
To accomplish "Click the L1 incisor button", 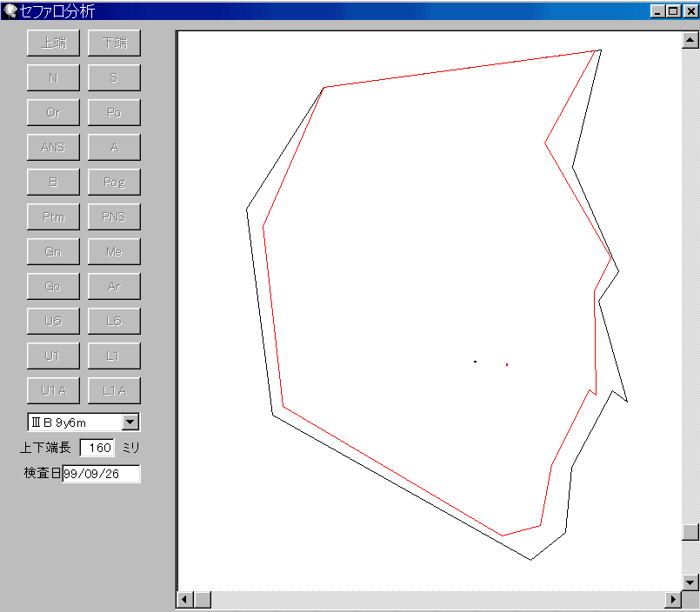I will (114, 356).
